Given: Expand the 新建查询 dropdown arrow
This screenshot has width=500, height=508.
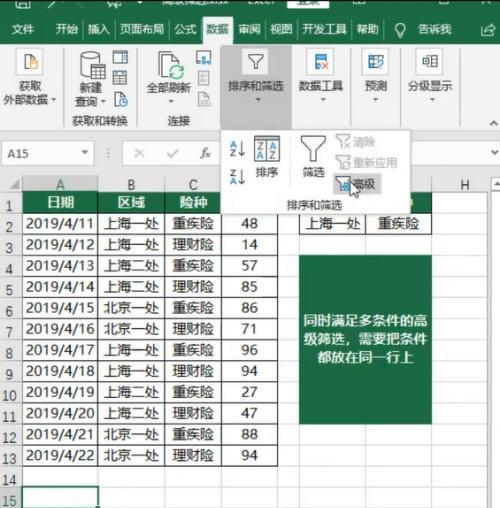Looking at the screenshot, I should pyautogui.click(x=103, y=101).
